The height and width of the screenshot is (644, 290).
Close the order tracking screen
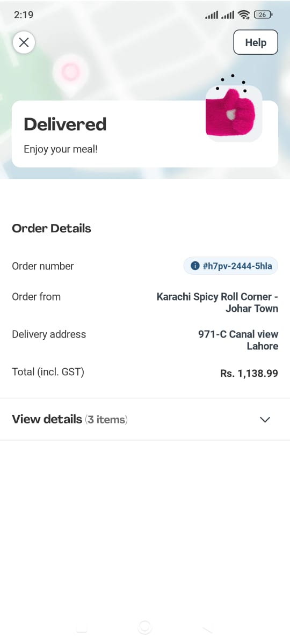[x=24, y=42]
